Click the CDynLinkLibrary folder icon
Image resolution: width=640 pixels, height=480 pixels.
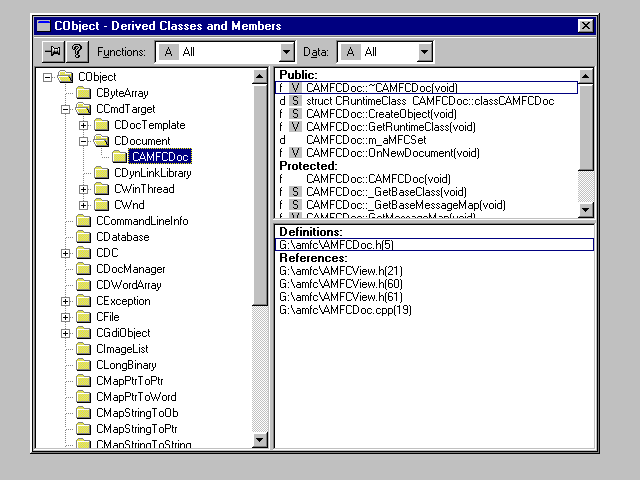tap(102, 173)
